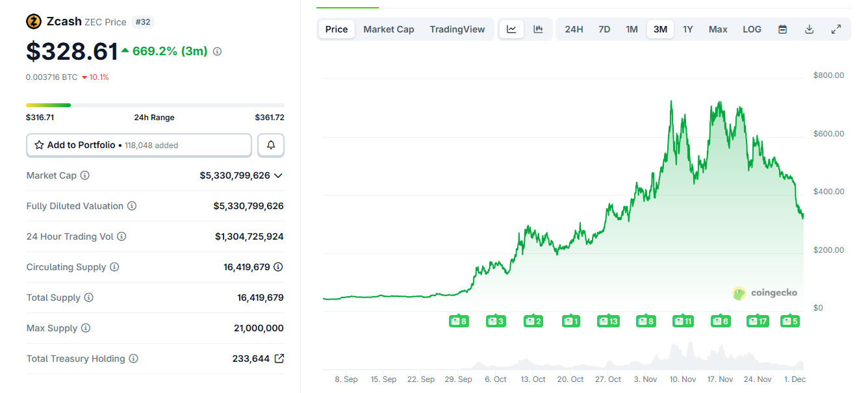Expand chart to fullscreen

click(x=836, y=29)
